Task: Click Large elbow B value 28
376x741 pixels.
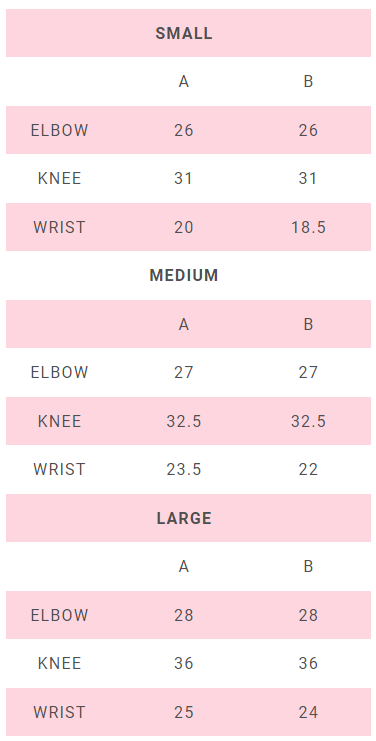Action: point(308,615)
